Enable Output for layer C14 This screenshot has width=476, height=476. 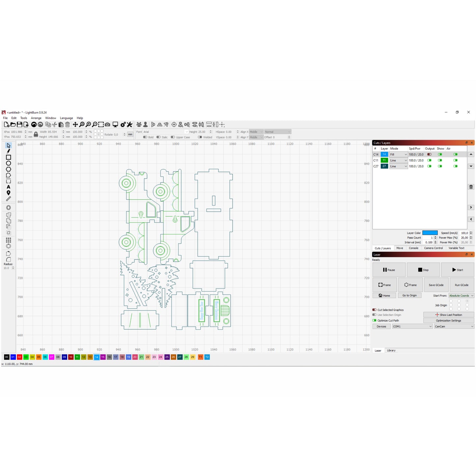pos(429,154)
